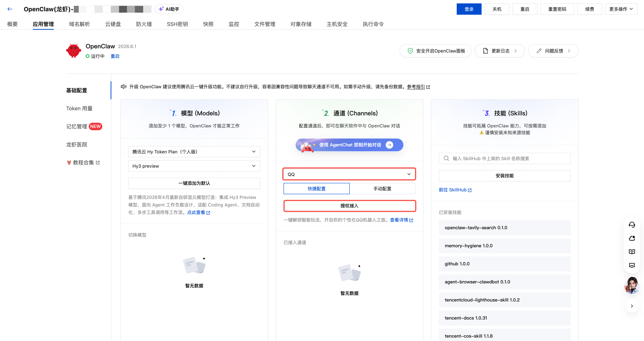This screenshot has width=644, height=341.
Task: Open the 执行命令 tab
Action: [x=373, y=24]
